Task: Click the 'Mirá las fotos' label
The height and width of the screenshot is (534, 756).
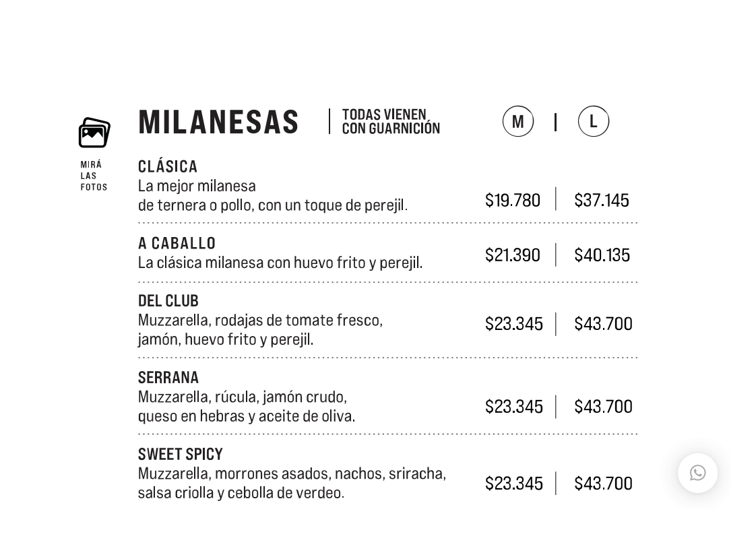Action: [94, 176]
